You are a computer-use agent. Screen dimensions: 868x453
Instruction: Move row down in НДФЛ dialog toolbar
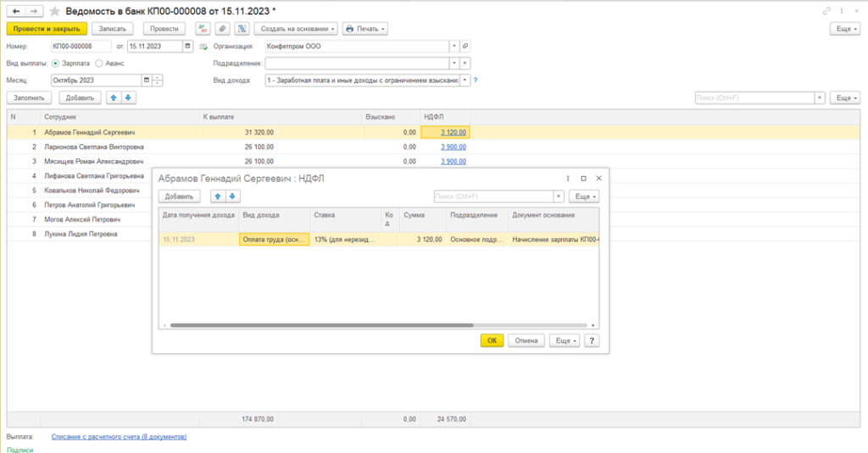point(232,196)
